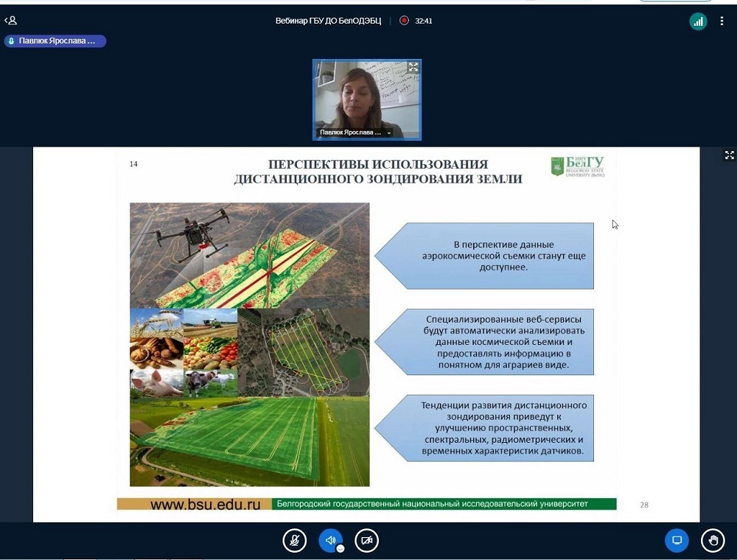Click the webinar title Вебинар ГБУ ДО БелОДЭБЦ
The width and height of the screenshot is (737, 560).
[328, 21]
